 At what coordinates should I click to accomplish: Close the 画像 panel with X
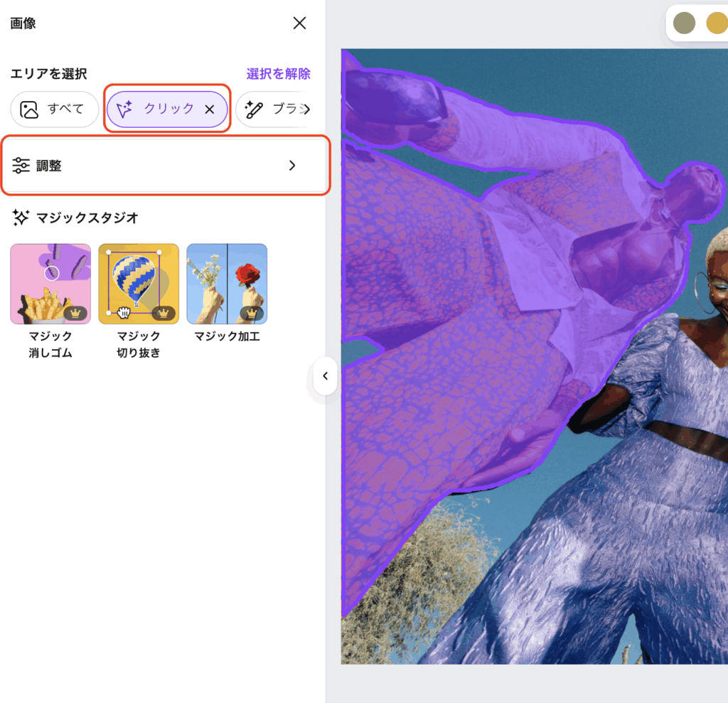point(299,23)
